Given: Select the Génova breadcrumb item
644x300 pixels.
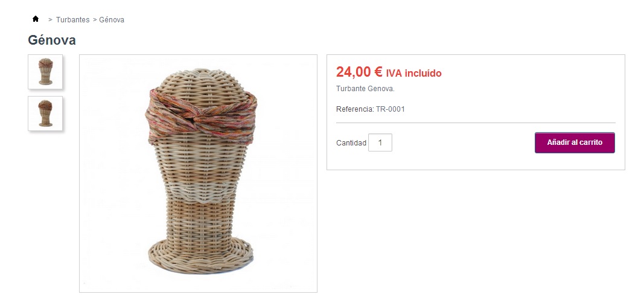Looking at the screenshot, I should click(x=112, y=20).
